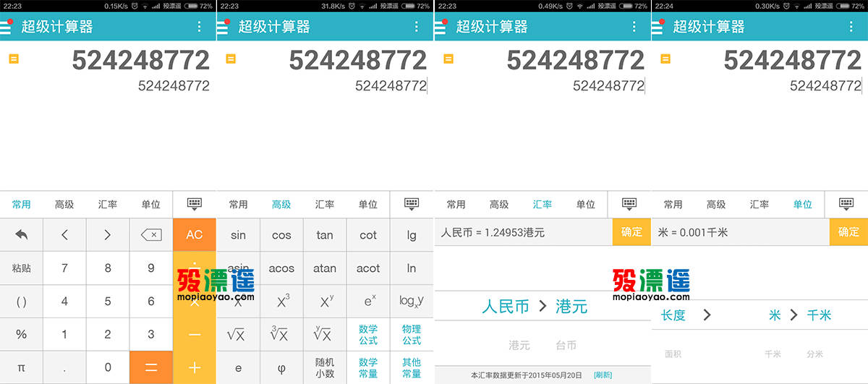Image resolution: width=868 pixels, height=384 pixels.
Task: Select target currency 港元 in highlighted picker row
Action: (x=571, y=307)
